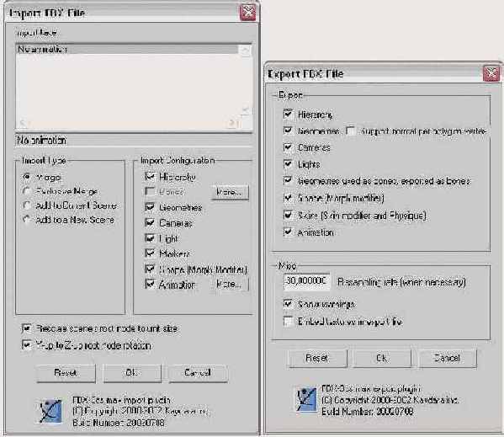Select No animation in the take list
Image resolution: width=504 pixels, height=437 pixels.
pos(127,49)
